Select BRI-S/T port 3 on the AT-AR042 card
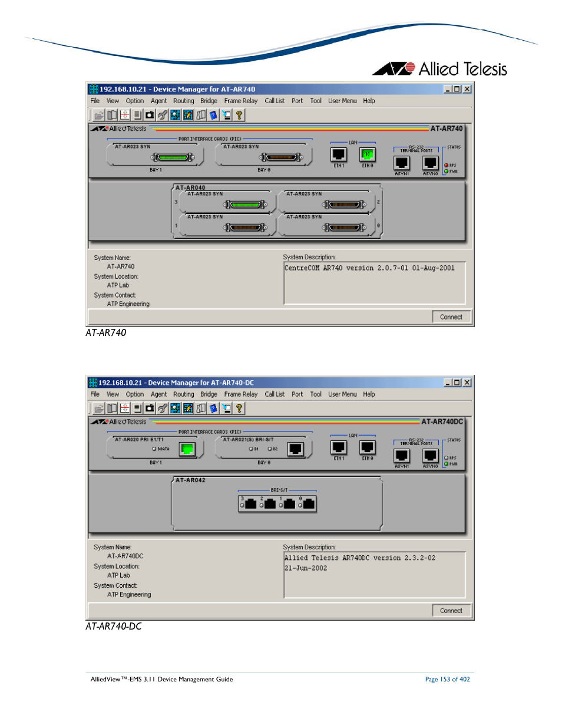Screen dimensions: 562x728 pos(250,504)
